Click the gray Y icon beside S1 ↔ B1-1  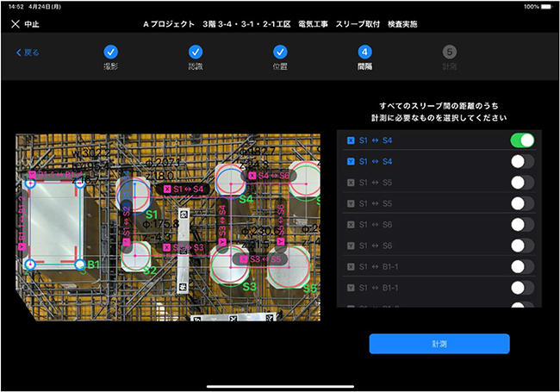tap(351, 288)
